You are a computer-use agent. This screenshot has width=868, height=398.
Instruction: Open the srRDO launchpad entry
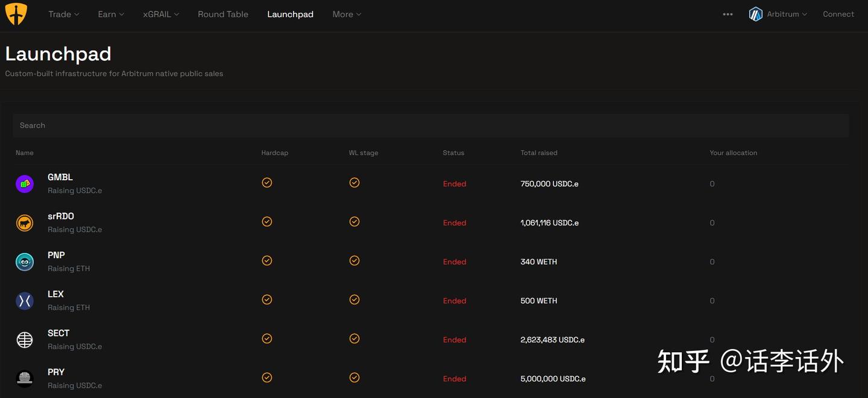(432, 223)
